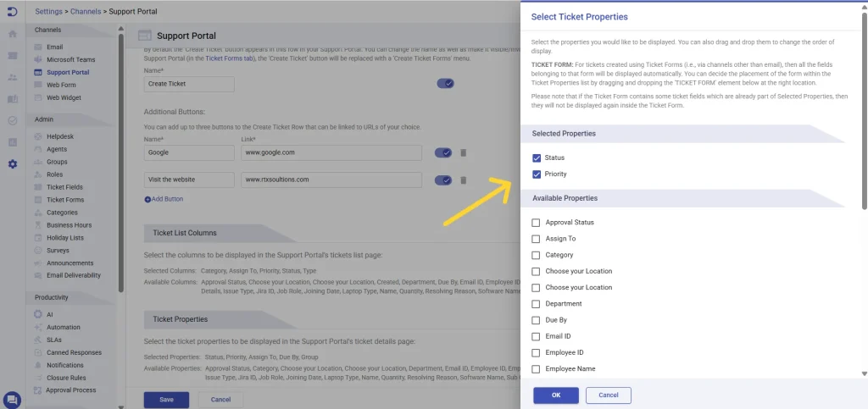Toggle the Google button switch

point(443,153)
